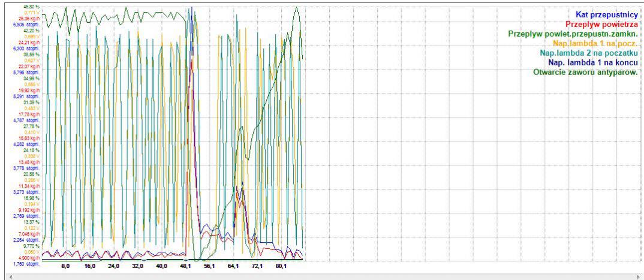Screen dimensions: 644x280
Task: Click y-axis label '2,264 stopni.'
Action: [x=26, y=240]
